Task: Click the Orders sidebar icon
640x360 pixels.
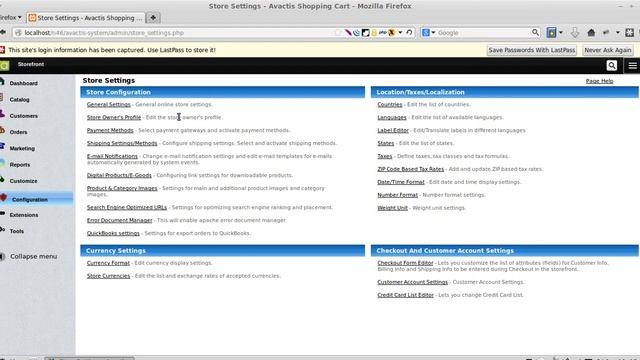Action: point(2,131)
